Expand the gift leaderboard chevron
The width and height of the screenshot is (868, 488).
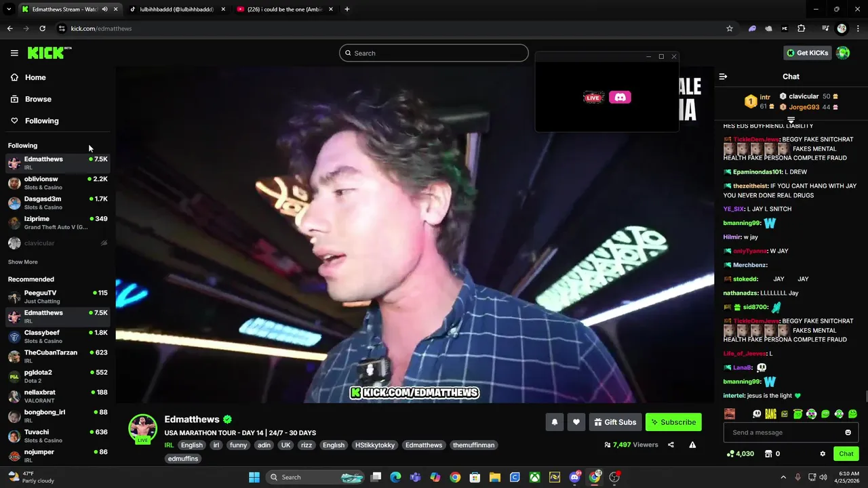click(x=791, y=120)
